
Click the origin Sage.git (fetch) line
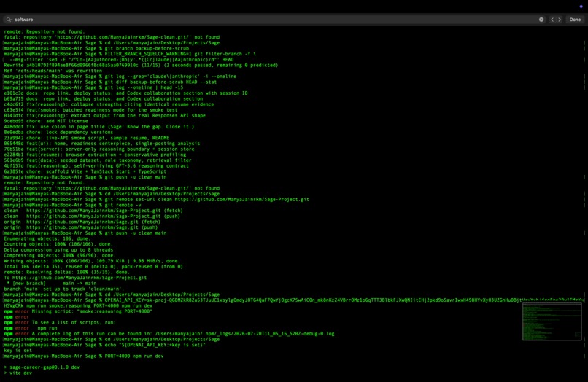click(x=82, y=222)
